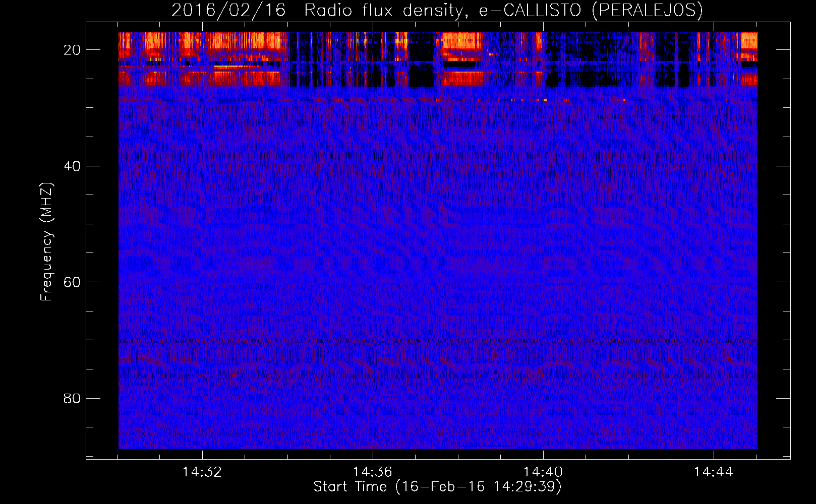This screenshot has width=816, height=504.
Task: Click the 60 MHz frequency axis label
Action: pos(72,282)
